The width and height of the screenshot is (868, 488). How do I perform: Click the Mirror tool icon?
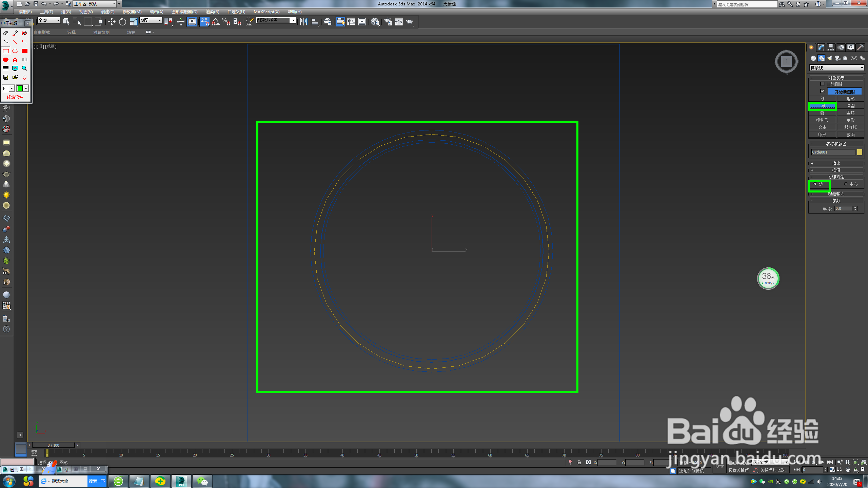(303, 22)
